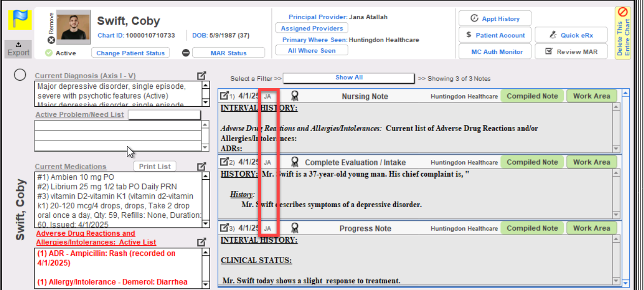Image resolution: width=644 pixels, height=290 pixels.
Task: Open Adverse Drug Reactions pop-out icon
Action: pyautogui.click(x=201, y=242)
